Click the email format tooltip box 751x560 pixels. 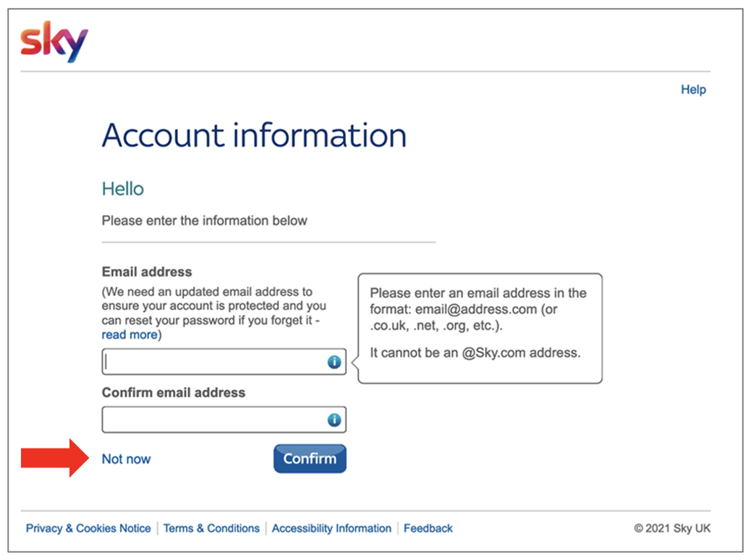coord(480,327)
